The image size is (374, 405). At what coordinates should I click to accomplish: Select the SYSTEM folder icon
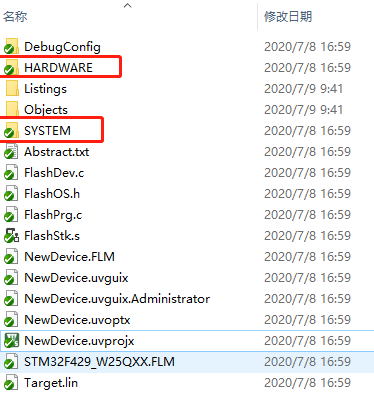(x=11, y=131)
